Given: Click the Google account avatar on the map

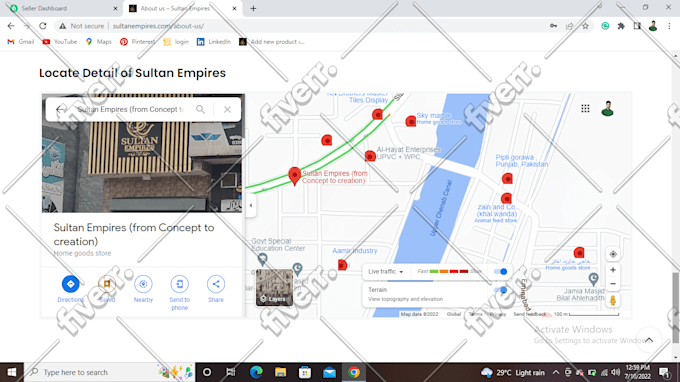Looking at the screenshot, I should coord(608,108).
